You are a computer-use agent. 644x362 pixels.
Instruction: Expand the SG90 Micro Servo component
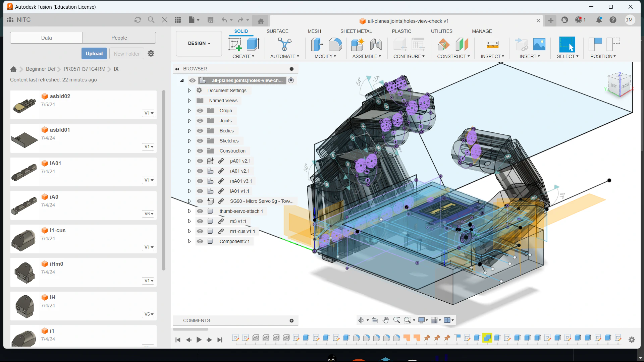(189, 201)
